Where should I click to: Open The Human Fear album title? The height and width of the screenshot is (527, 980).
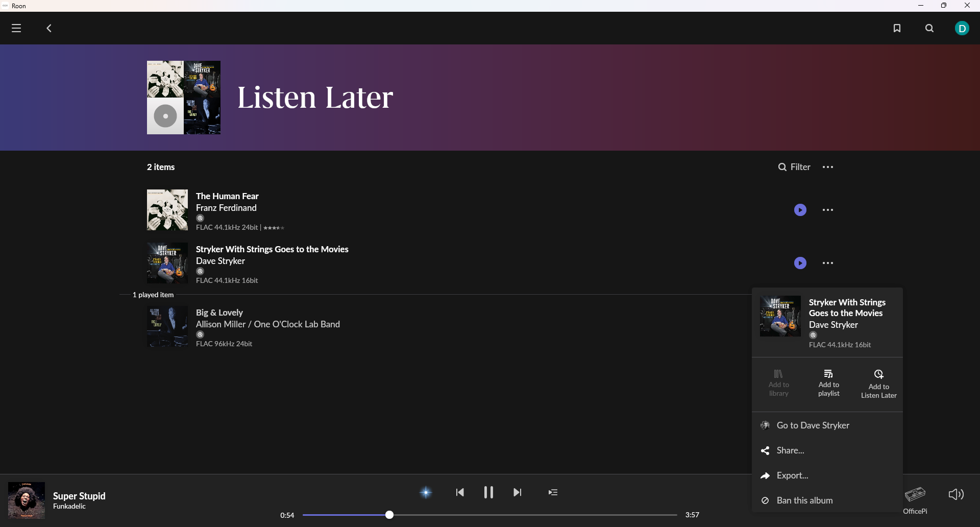coord(227,196)
